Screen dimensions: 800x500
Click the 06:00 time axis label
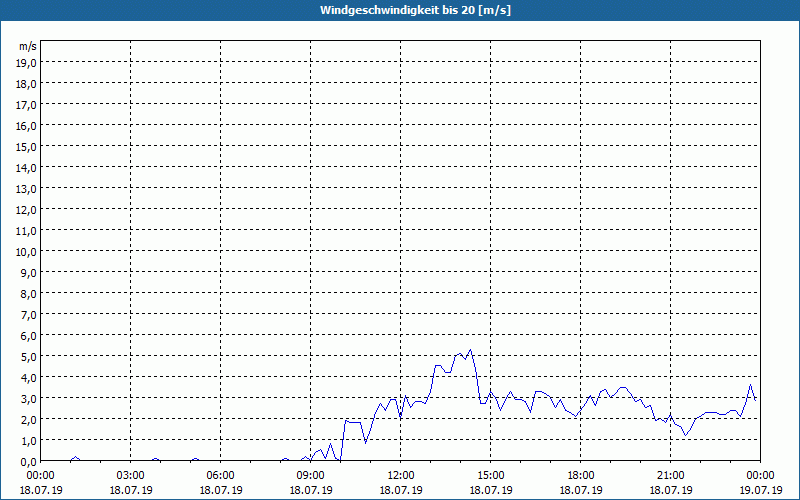(x=221, y=475)
